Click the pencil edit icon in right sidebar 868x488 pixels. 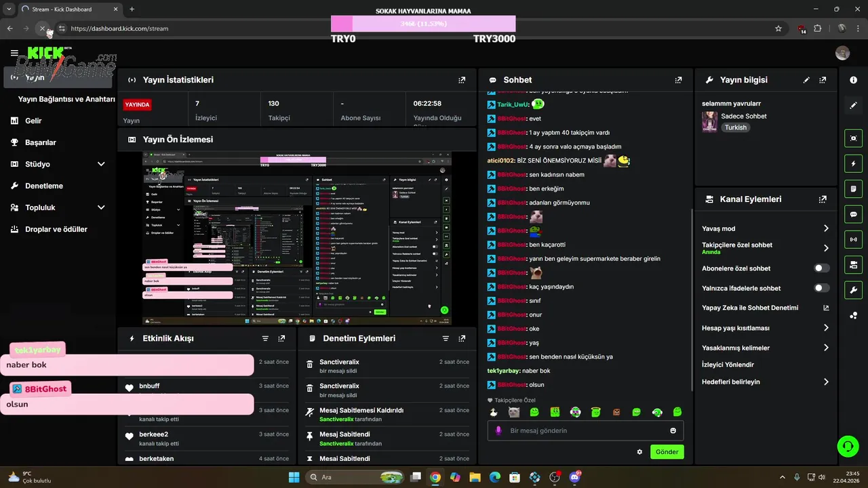[x=853, y=106]
